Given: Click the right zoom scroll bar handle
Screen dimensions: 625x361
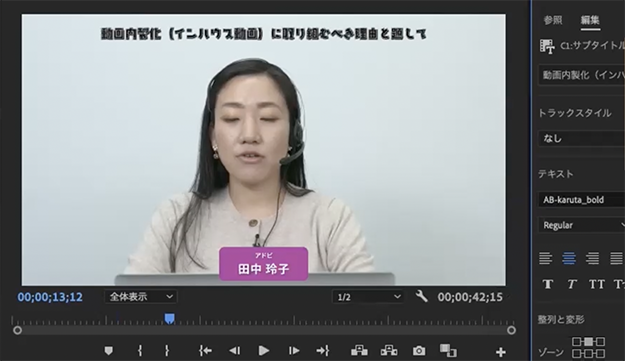Looking at the screenshot, I should coord(511,330).
